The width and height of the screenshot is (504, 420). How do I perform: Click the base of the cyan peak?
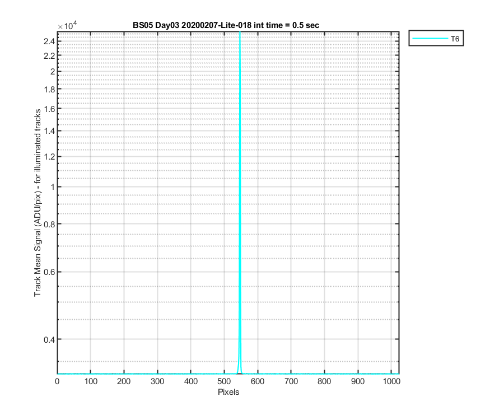point(240,372)
